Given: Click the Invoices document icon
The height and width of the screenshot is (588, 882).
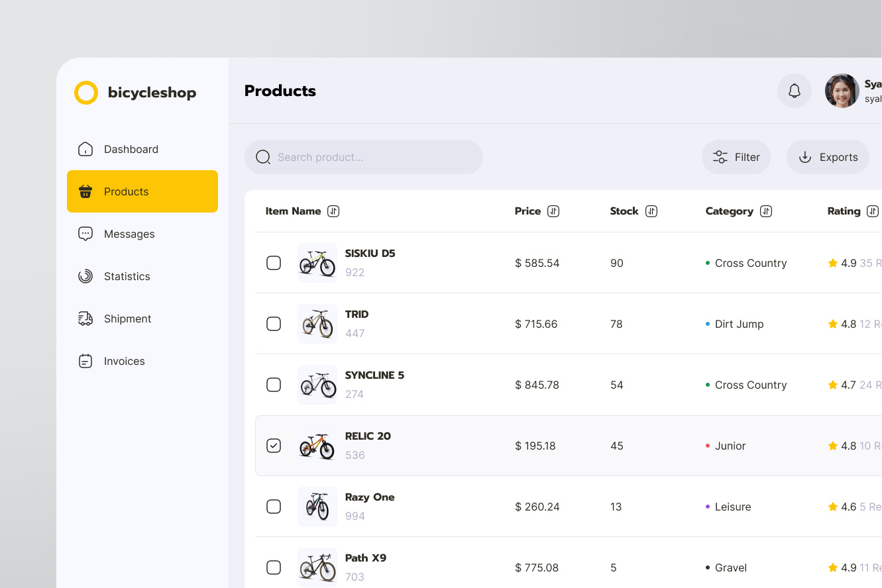Looking at the screenshot, I should point(85,361).
